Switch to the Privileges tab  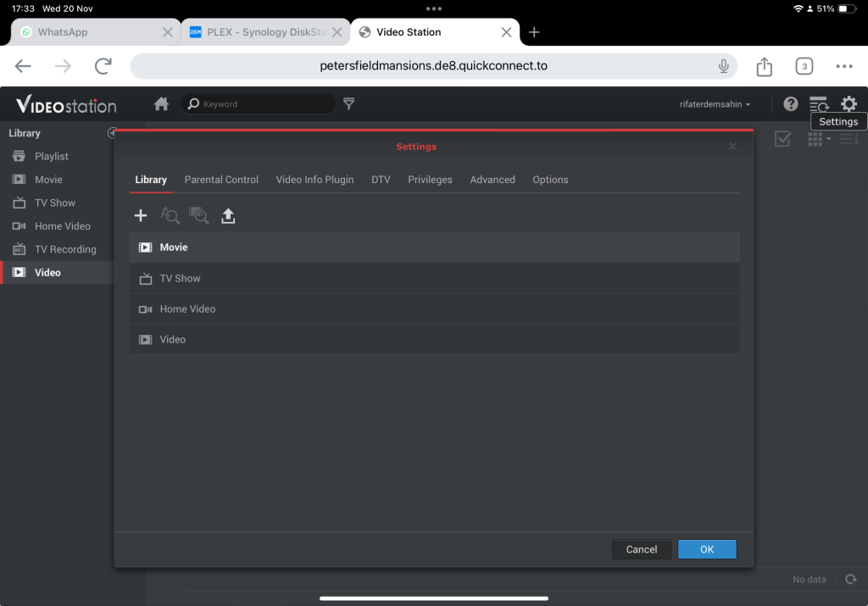[430, 180]
